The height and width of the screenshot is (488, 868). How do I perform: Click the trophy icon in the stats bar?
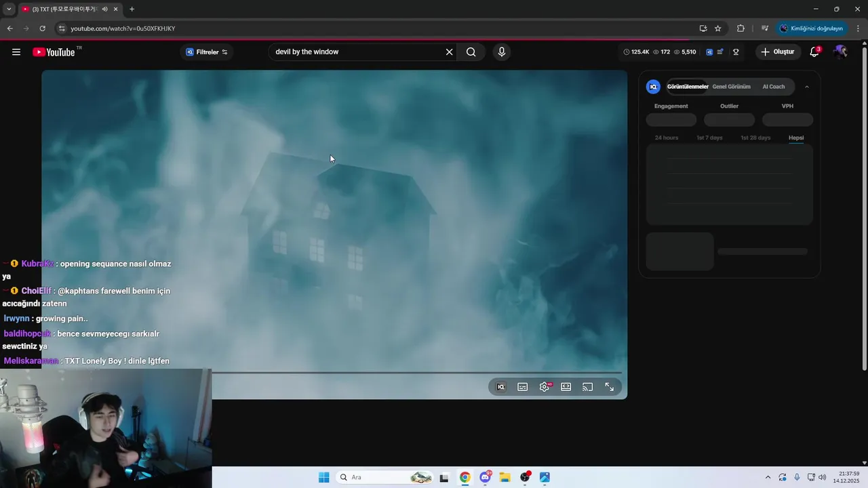coord(736,52)
